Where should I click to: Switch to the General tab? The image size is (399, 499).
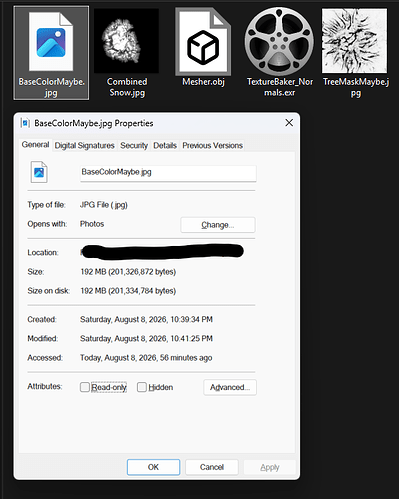coord(35,145)
